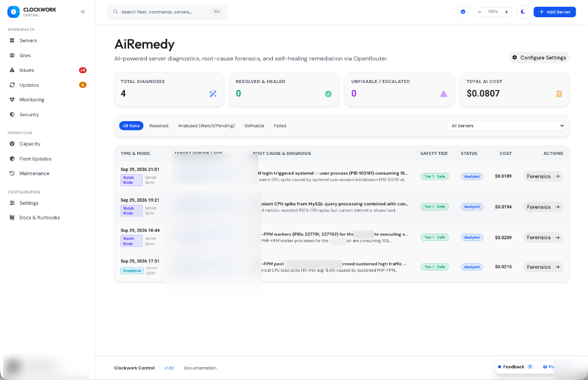Open Forensics for the 21:01 run
Viewport: 588px width, 380px height.
(x=543, y=176)
